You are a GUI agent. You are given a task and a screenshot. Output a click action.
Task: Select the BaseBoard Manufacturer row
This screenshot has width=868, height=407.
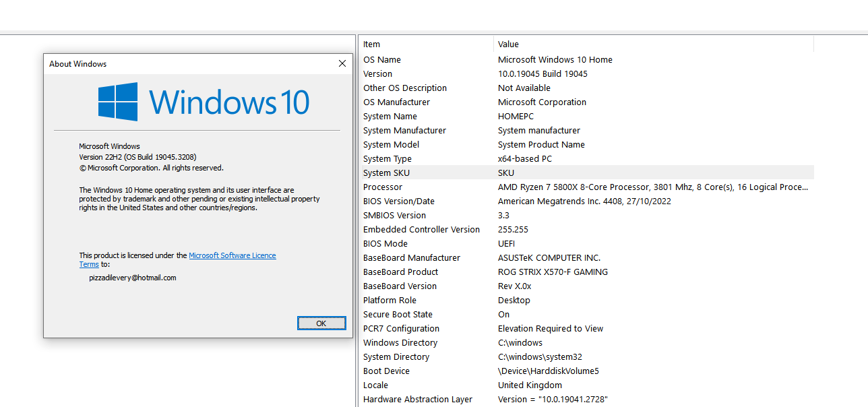[x=586, y=258]
